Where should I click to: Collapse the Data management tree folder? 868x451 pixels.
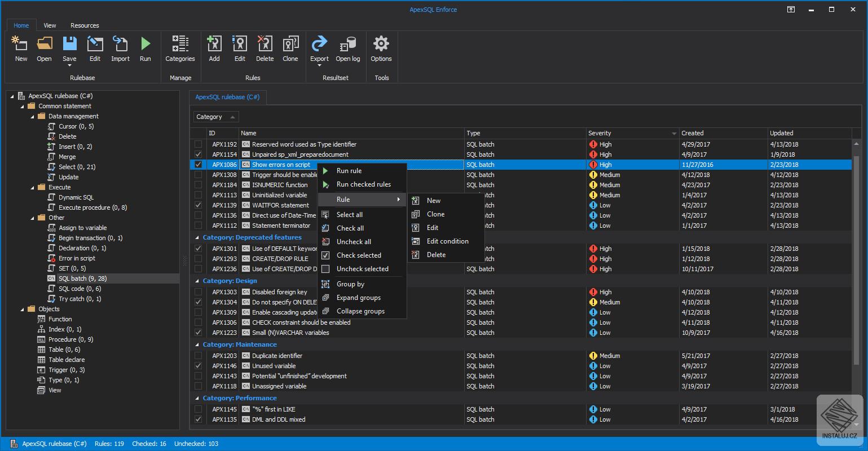[x=33, y=116]
